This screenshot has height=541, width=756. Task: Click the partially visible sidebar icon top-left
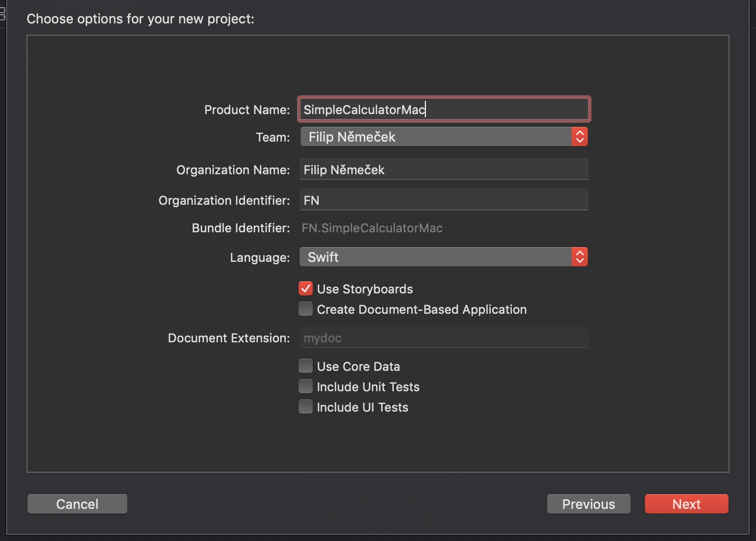coord(3,14)
